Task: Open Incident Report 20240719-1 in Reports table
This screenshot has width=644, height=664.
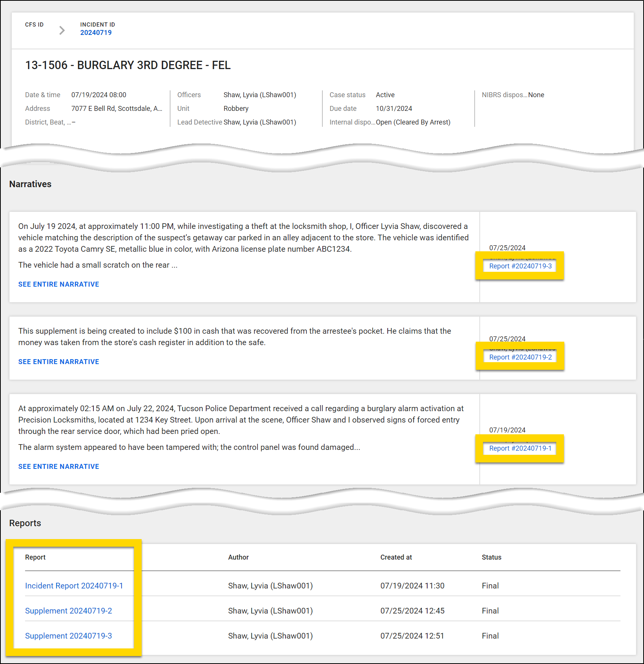Action: pos(74,585)
